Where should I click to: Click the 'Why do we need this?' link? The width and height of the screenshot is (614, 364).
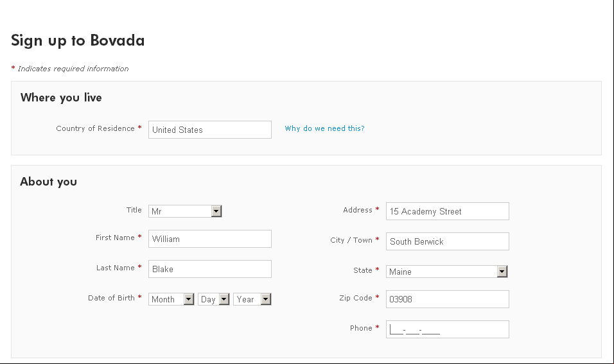[x=324, y=128]
